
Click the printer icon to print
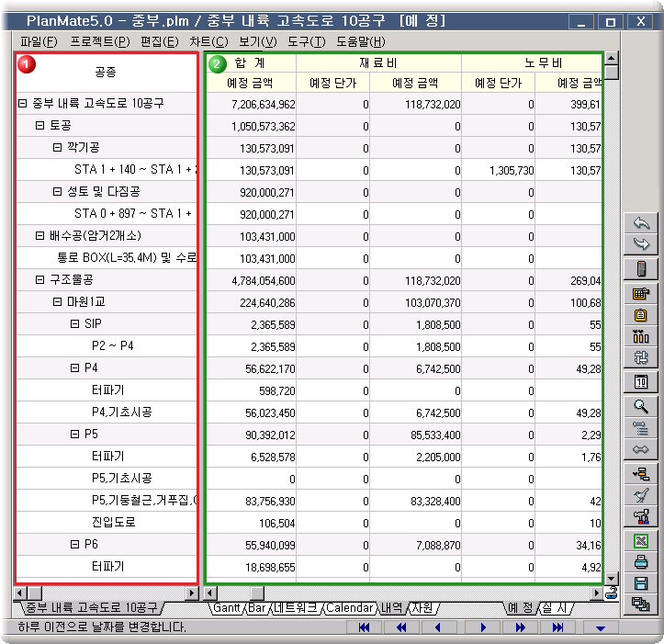(641, 562)
